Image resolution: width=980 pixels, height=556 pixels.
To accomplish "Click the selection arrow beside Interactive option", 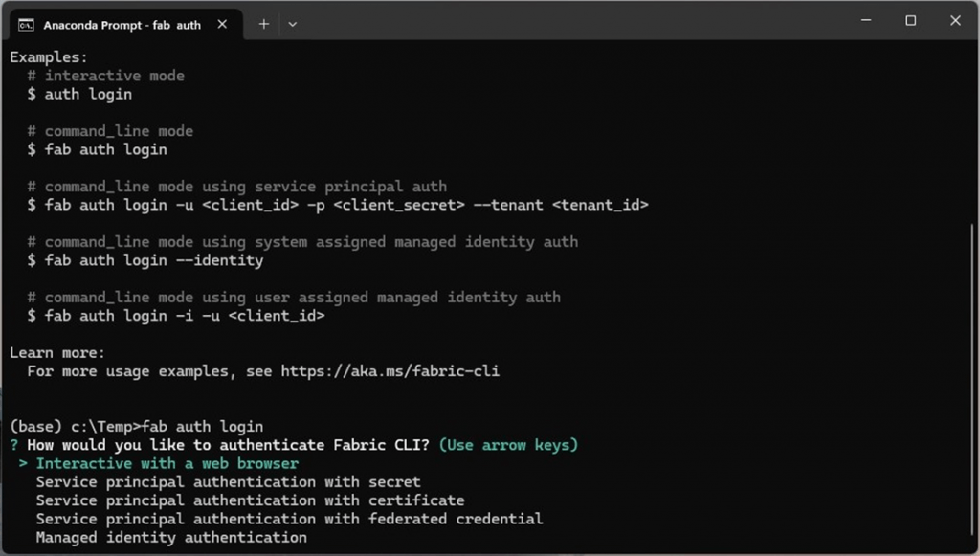I will click(x=23, y=464).
